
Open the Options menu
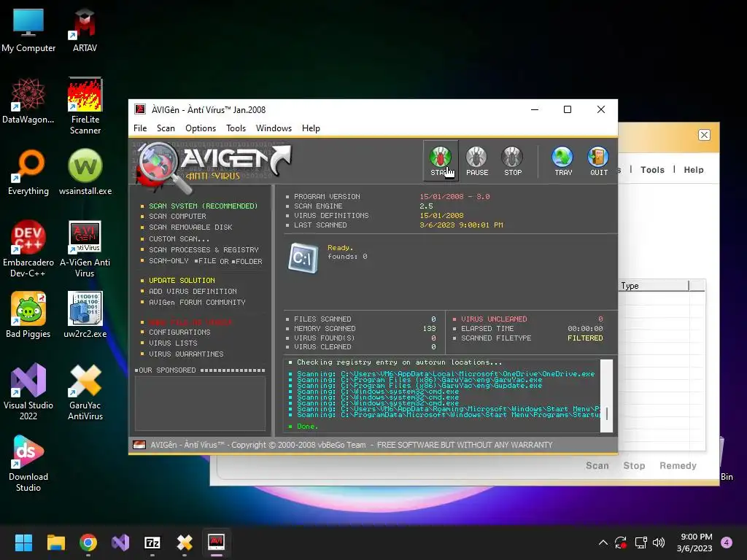click(x=201, y=128)
